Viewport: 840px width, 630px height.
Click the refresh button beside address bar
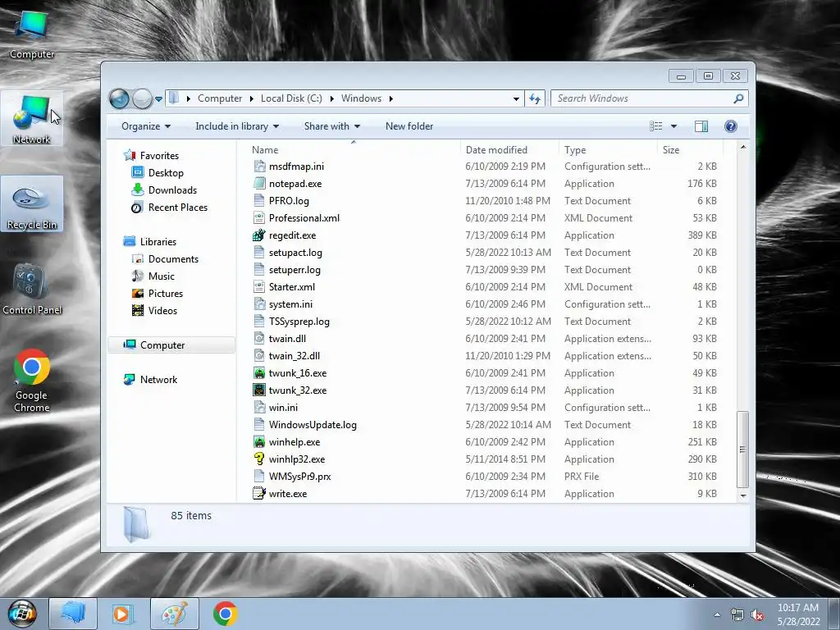pos(535,98)
